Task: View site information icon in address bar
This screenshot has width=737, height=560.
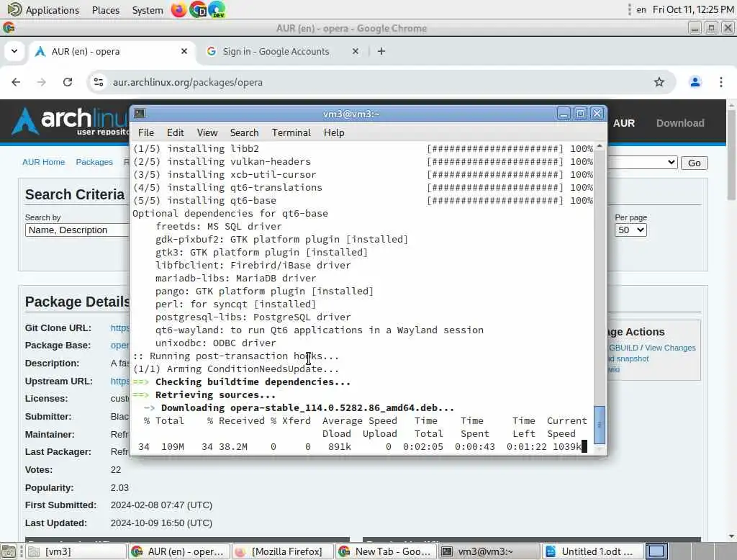Action: [98, 82]
